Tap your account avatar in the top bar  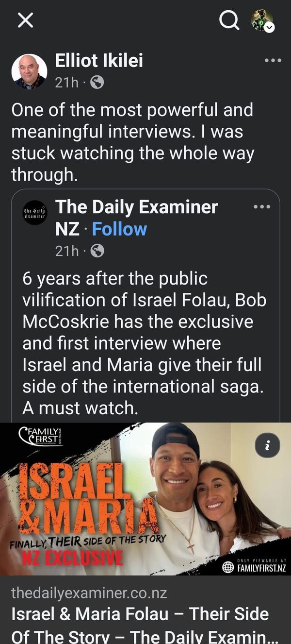click(x=257, y=19)
